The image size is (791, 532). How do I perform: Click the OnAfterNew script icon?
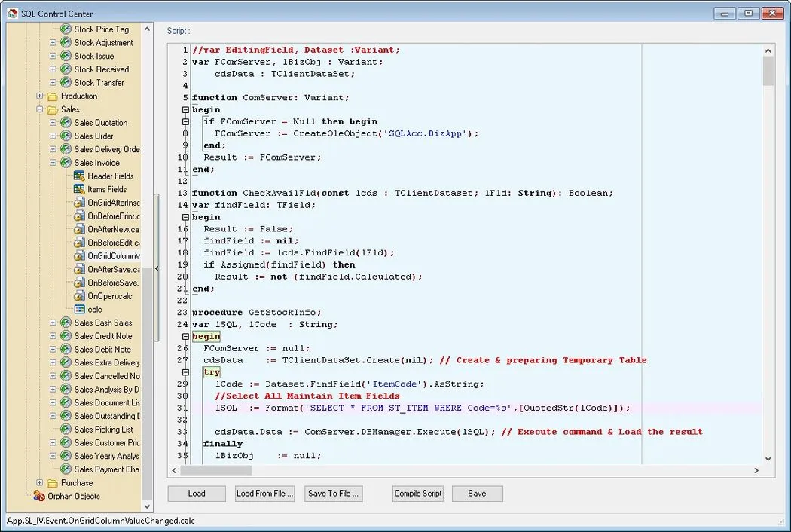79,229
